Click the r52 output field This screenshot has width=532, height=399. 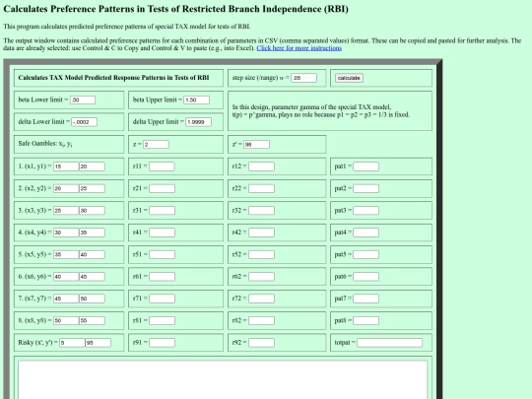pyautogui.click(x=261, y=255)
